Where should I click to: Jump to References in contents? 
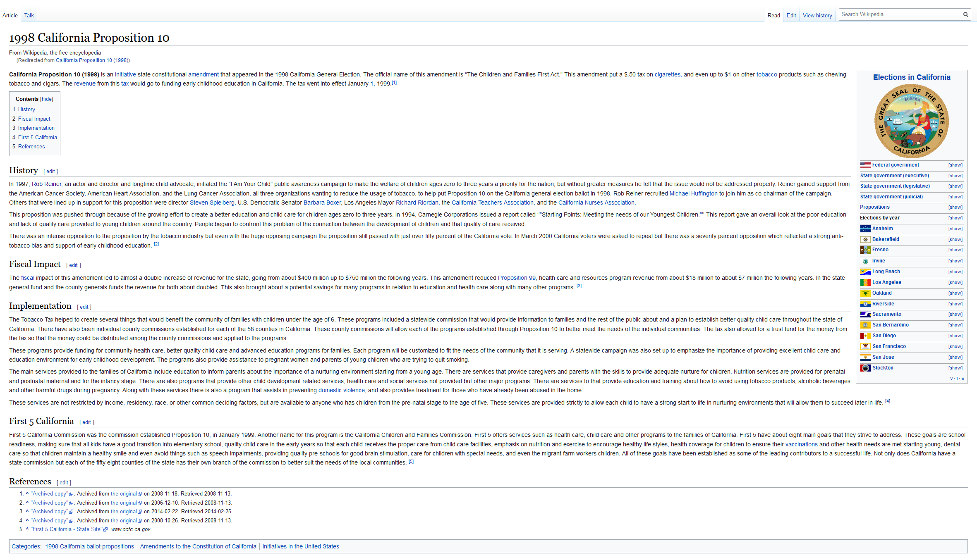(31, 147)
